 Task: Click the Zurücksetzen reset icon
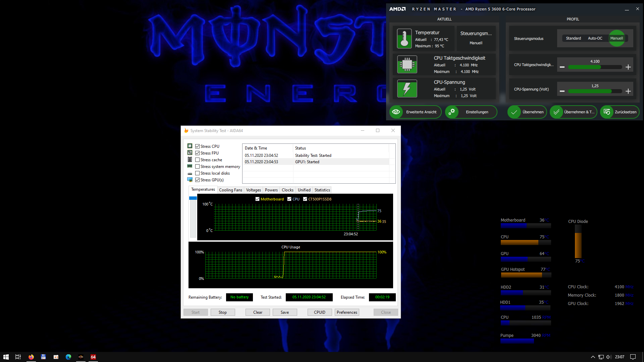(607, 112)
